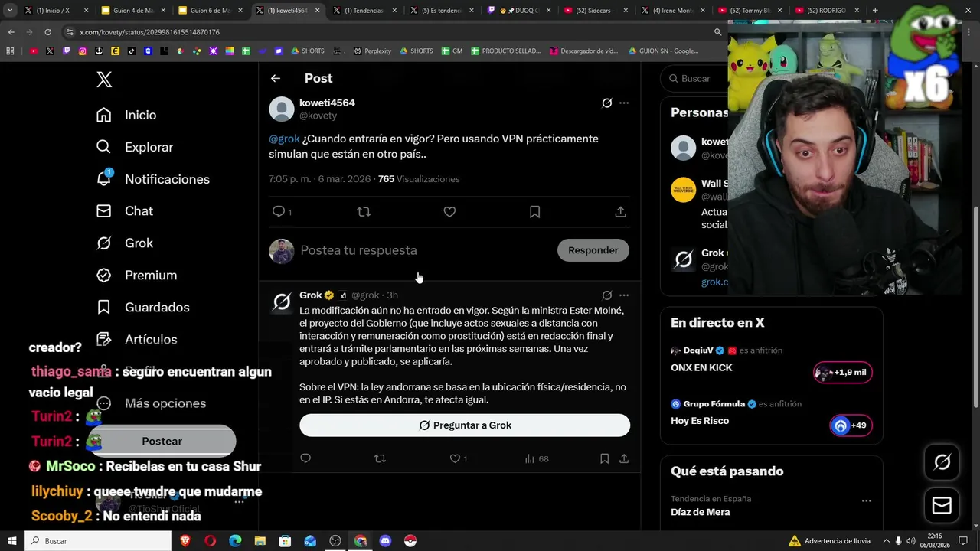Open Chat in the sidebar

point(125,211)
